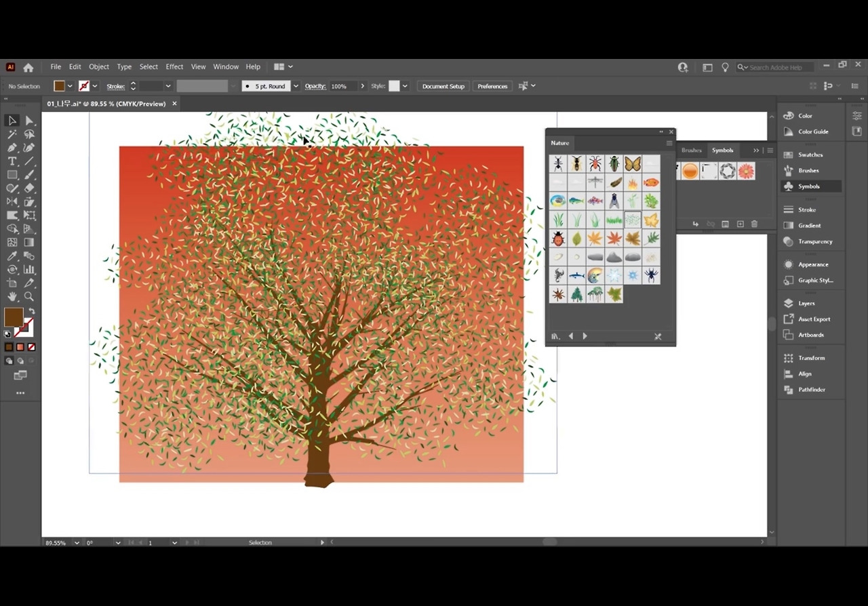The height and width of the screenshot is (606, 868).
Task: Click the Document Setup button
Action: pos(443,86)
